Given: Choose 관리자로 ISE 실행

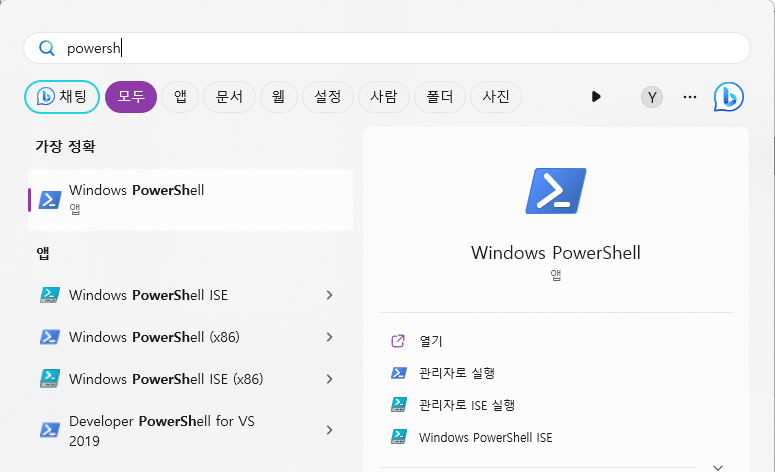Looking at the screenshot, I should coord(467,405).
